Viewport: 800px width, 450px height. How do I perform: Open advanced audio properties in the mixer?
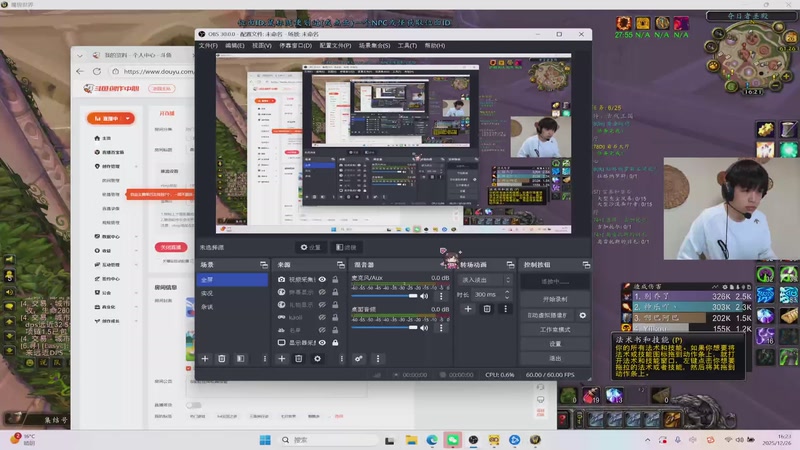(359, 358)
